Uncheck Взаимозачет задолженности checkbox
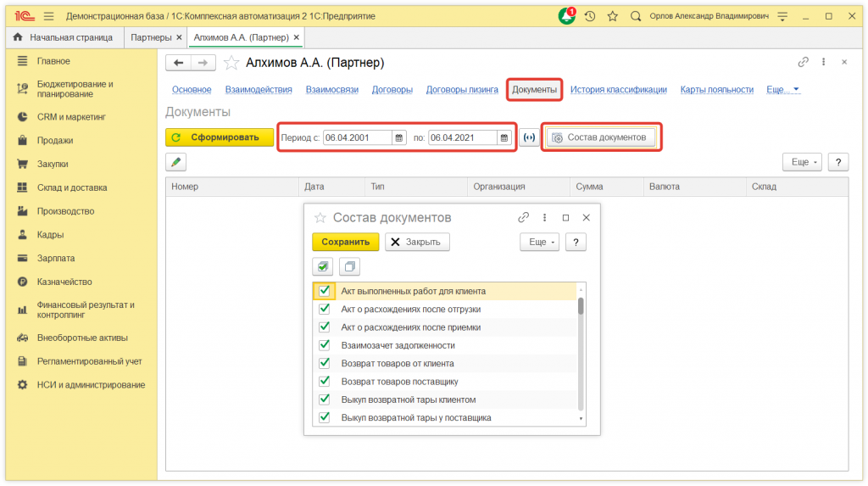Image resolution: width=868 pixels, height=486 pixels. click(324, 345)
